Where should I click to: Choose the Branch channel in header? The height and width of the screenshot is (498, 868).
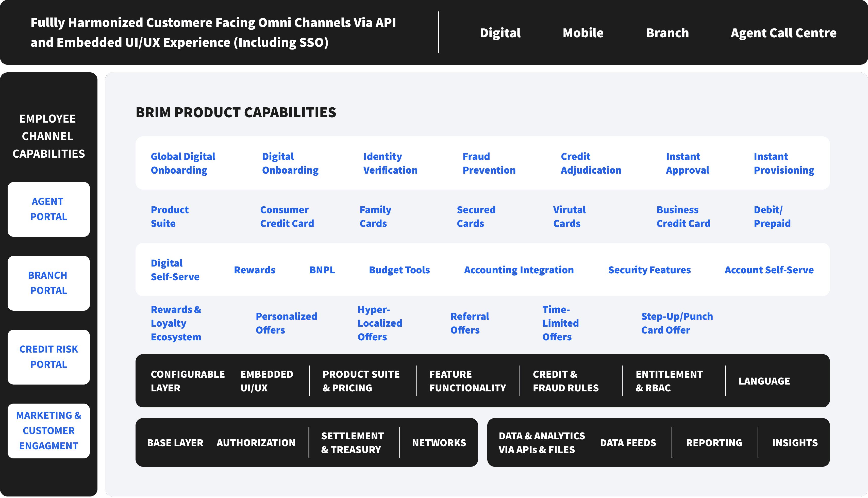pyautogui.click(x=667, y=33)
